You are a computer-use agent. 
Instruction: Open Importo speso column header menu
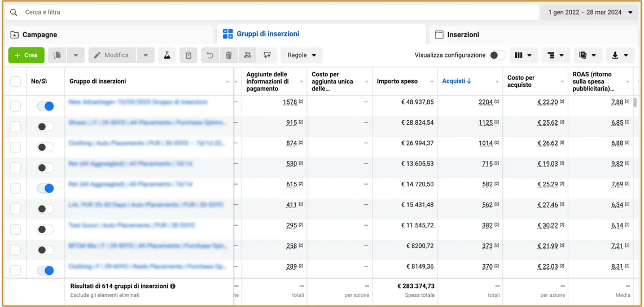(432, 82)
